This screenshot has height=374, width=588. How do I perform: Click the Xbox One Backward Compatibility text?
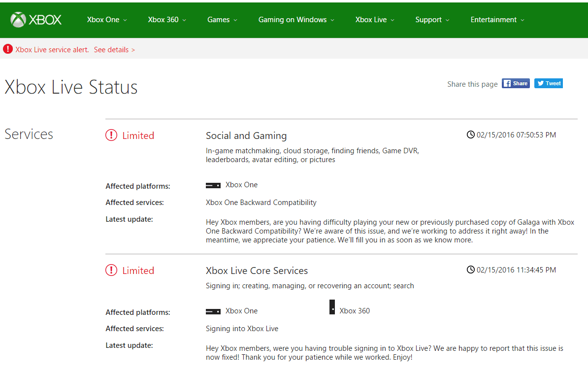(261, 203)
